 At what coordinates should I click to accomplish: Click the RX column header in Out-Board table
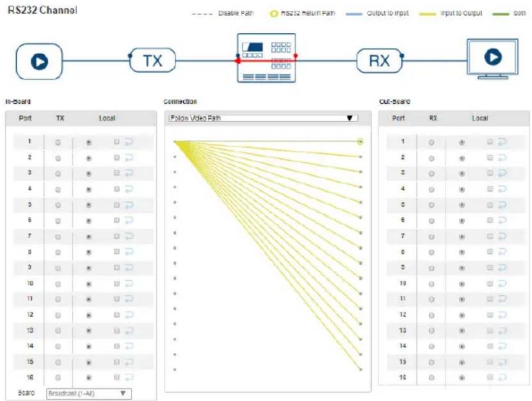pos(433,118)
